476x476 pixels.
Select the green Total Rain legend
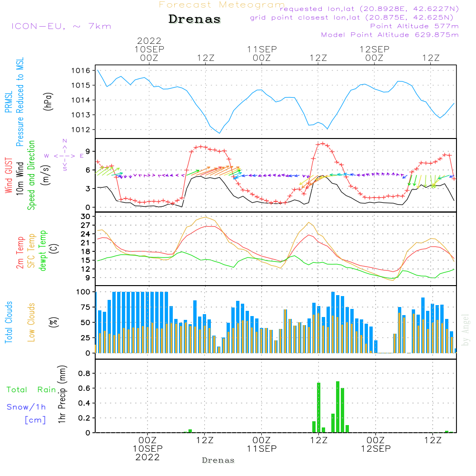[31, 390]
